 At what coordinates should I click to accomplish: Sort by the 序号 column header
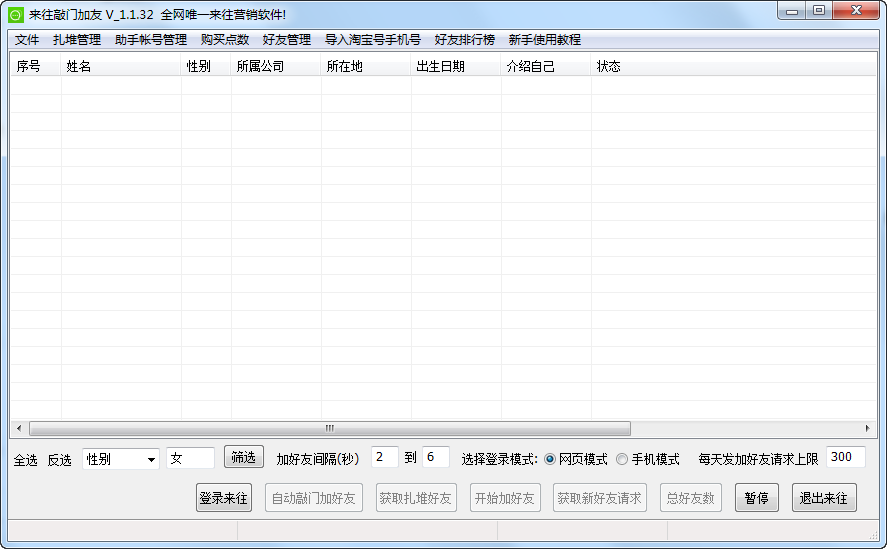tap(36, 66)
